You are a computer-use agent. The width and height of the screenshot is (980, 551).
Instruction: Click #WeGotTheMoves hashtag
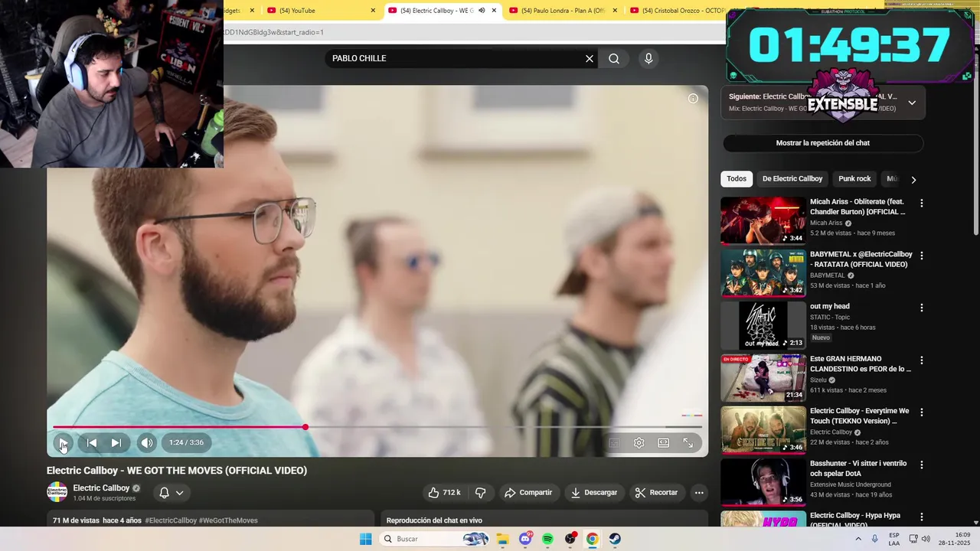228,520
